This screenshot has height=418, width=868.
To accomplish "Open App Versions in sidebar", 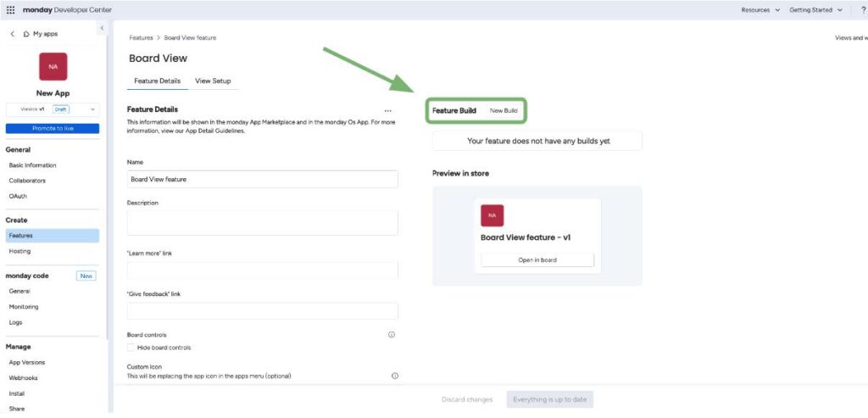I will pyautogui.click(x=27, y=362).
